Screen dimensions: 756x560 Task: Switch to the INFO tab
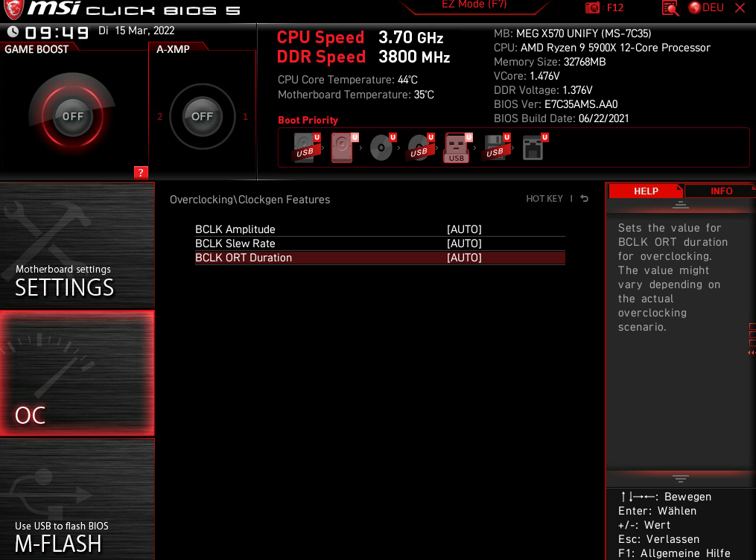[x=721, y=191]
